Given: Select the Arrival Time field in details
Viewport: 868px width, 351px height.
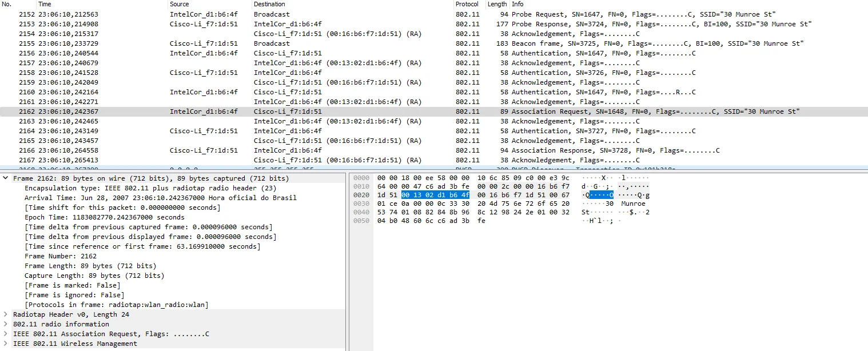Looking at the screenshot, I should point(160,198).
